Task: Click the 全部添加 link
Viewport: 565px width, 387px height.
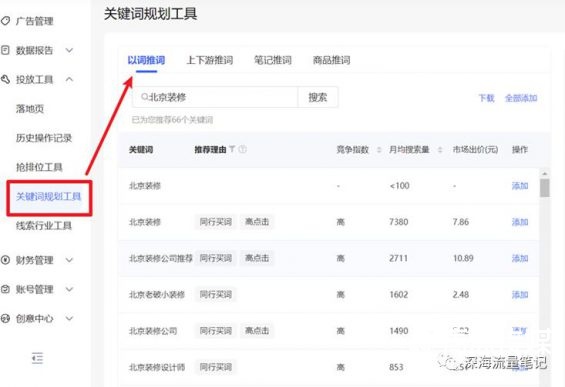Action: click(521, 98)
